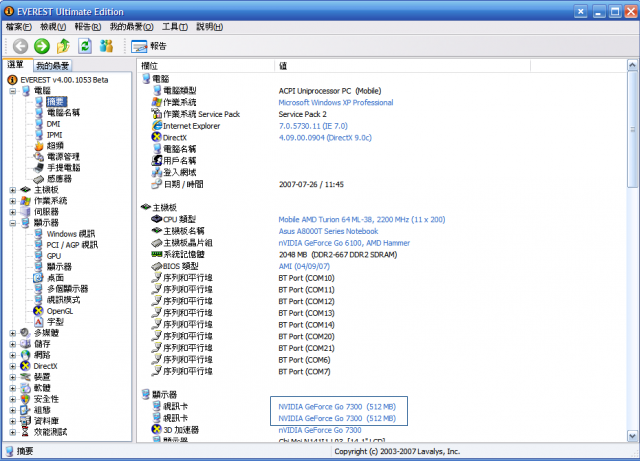
Task: Click scrollbar down arrow in details pane
Action: [x=633, y=436]
